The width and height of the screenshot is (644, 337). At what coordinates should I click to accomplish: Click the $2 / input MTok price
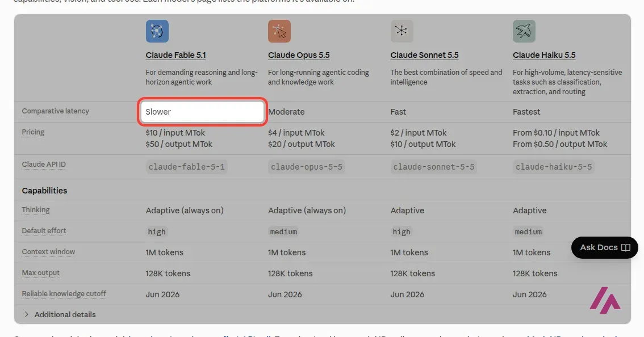coord(419,133)
